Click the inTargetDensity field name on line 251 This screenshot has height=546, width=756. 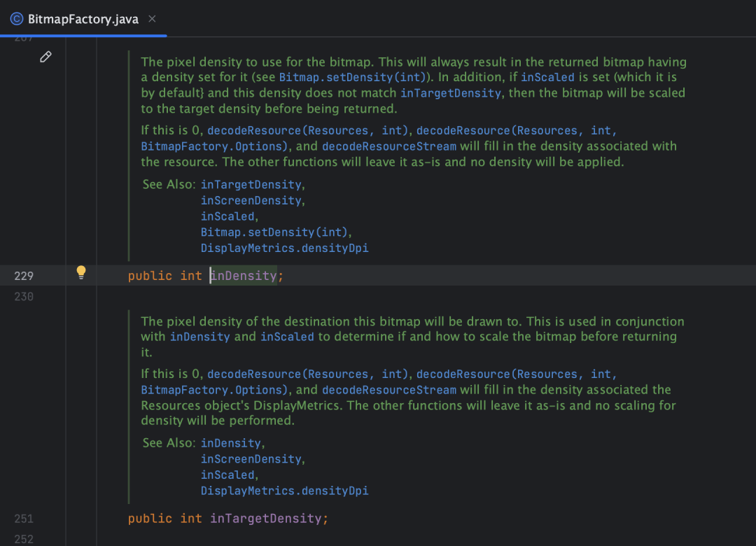tap(266, 519)
